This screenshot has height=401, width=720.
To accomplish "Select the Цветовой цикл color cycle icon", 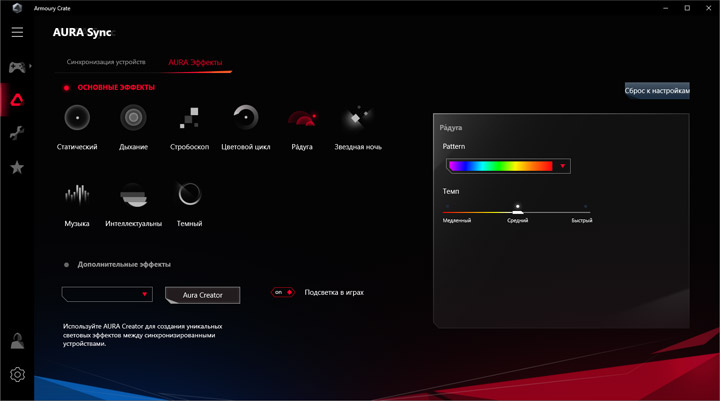I will pyautogui.click(x=246, y=118).
